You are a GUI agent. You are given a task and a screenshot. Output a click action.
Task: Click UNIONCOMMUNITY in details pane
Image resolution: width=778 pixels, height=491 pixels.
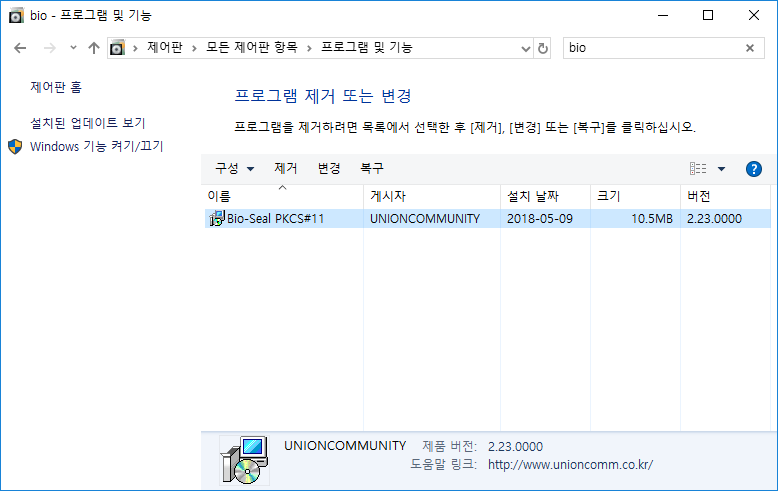(x=345, y=446)
